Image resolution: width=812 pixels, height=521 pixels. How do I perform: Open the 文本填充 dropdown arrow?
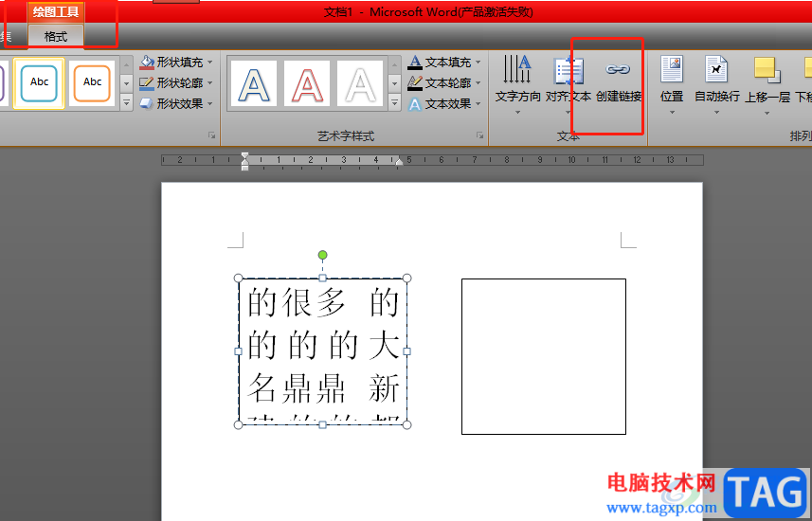point(478,63)
